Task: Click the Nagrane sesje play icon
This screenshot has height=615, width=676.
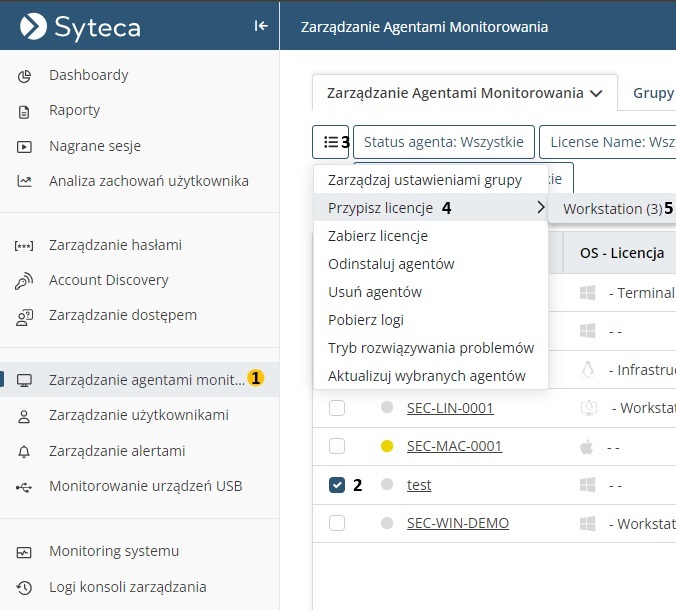Action: coord(25,147)
